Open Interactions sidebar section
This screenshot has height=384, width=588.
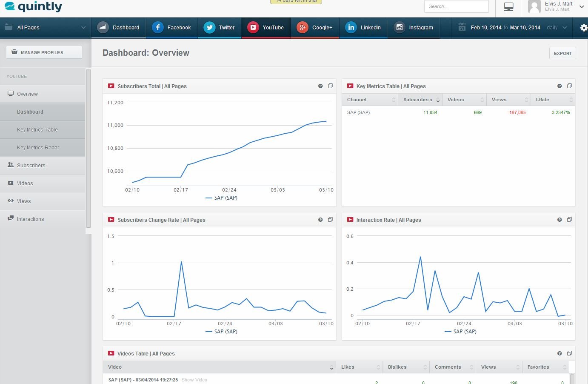(43, 219)
